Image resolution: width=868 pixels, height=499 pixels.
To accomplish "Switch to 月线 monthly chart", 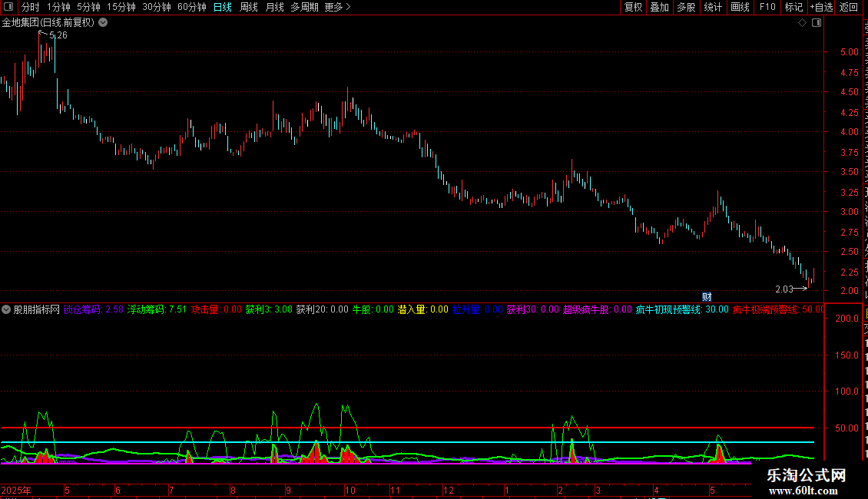I will click(274, 7).
